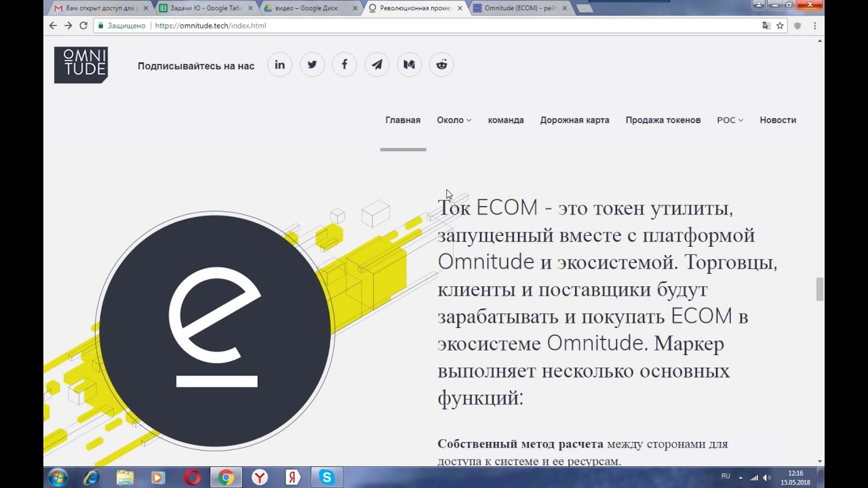Bookmark page with star icon

(780, 26)
